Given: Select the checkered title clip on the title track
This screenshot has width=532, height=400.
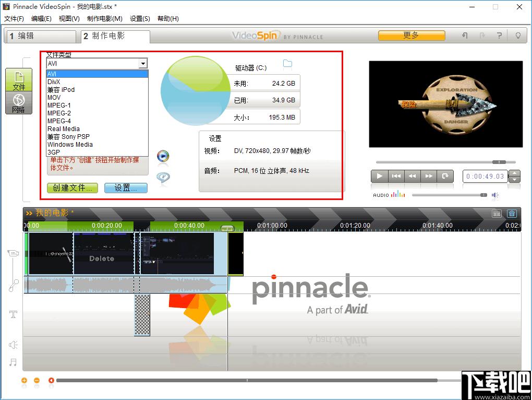Looking at the screenshot, I should click(x=142, y=315).
